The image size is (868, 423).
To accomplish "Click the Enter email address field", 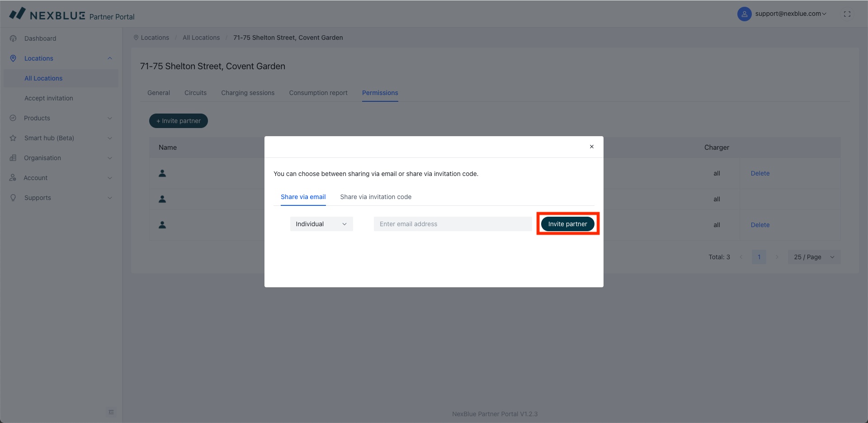I will [x=453, y=224].
